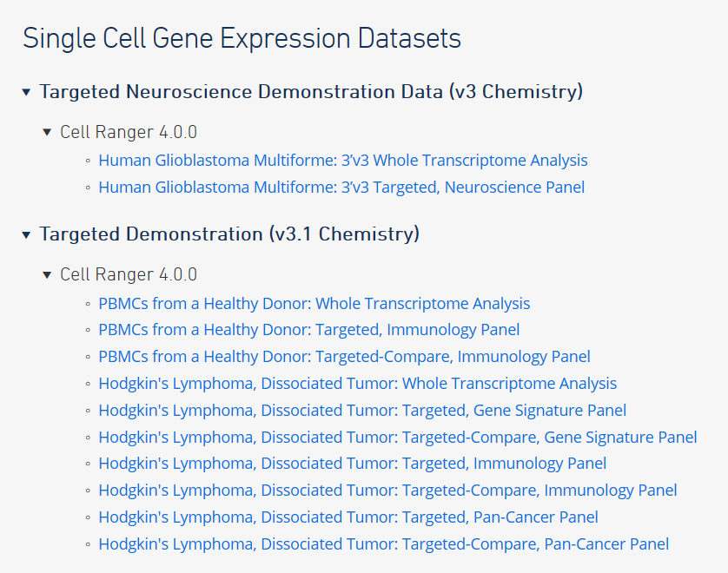Image resolution: width=728 pixels, height=573 pixels.
Task: Open Human Glioblastoma Multiforme Targeted Neuroscience Panel
Action: [341, 187]
